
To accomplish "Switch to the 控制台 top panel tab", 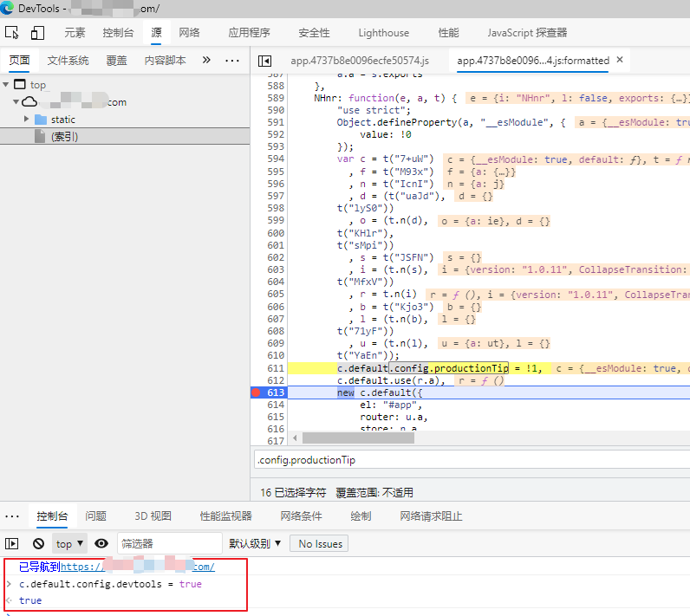I will 118,33.
